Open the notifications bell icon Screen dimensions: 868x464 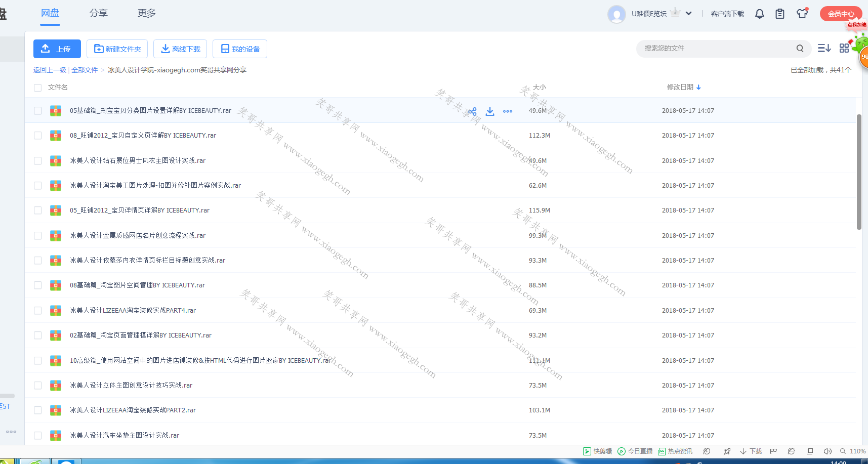tap(760, 14)
